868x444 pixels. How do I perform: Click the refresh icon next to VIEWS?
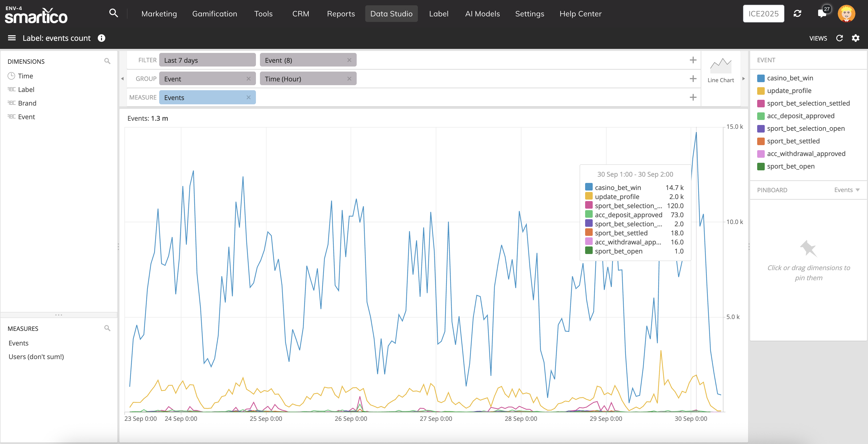pyautogui.click(x=839, y=38)
